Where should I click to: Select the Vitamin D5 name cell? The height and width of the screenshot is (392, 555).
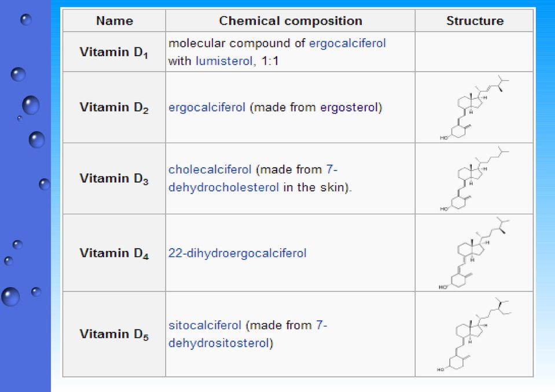point(115,334)
